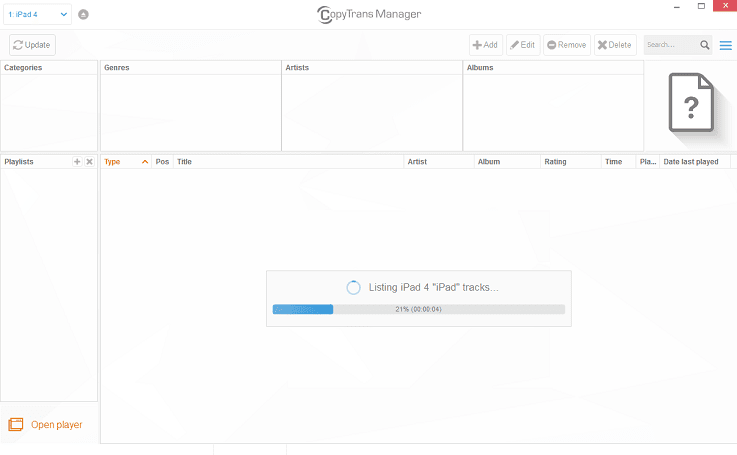This screenshot has height=455, width=737.
Task: Open the 1: iPad 4 device dropdown
Action: click(37, 15)
